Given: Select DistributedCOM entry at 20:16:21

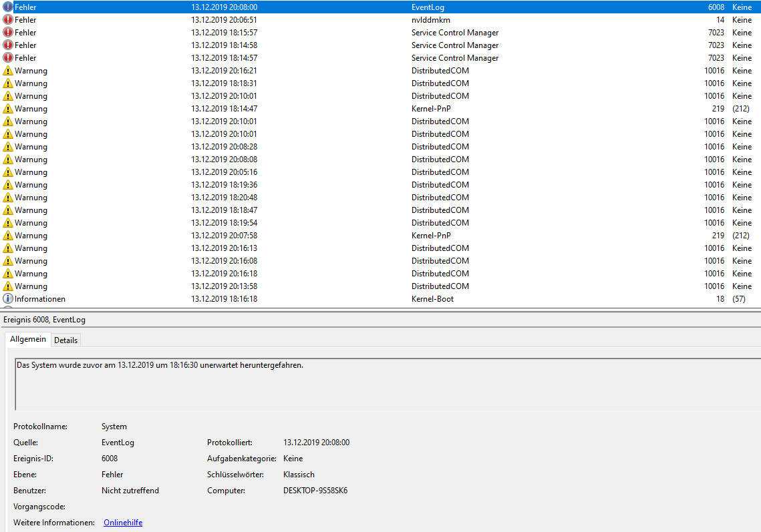Looking at the screenshot, I should (440, 70).
